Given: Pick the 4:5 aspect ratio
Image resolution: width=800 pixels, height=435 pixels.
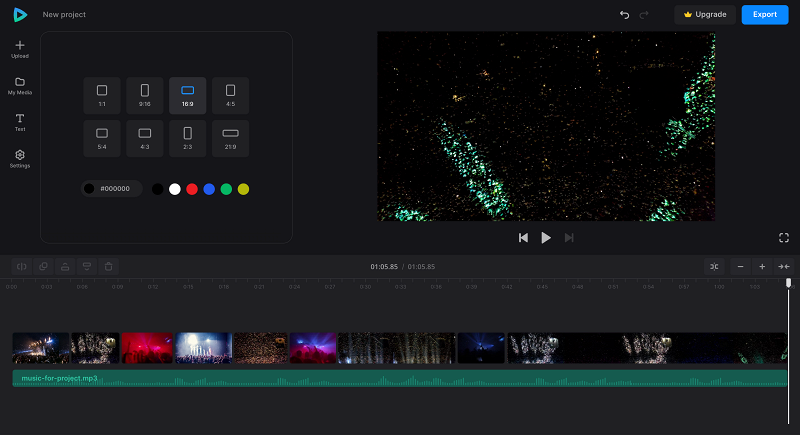Looking at the screenshot, I should 231,95.
